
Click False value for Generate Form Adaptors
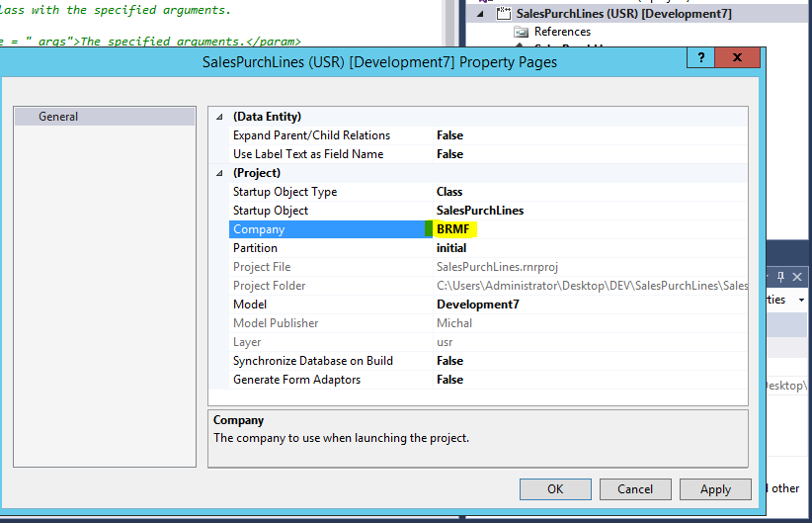(x=449, y=380)
